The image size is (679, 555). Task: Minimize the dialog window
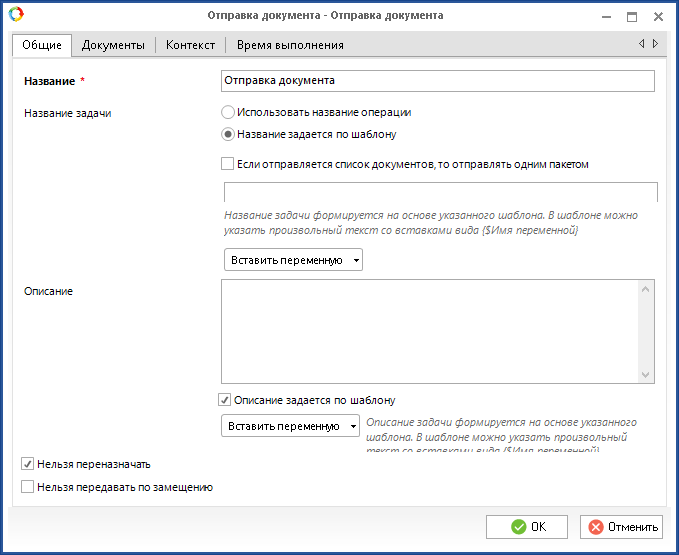(x=606, y=16)
